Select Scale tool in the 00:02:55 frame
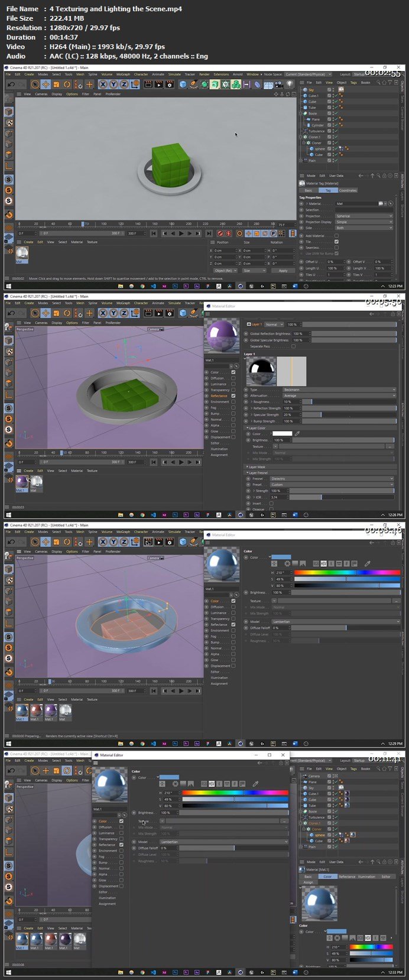 click(56, 85)
